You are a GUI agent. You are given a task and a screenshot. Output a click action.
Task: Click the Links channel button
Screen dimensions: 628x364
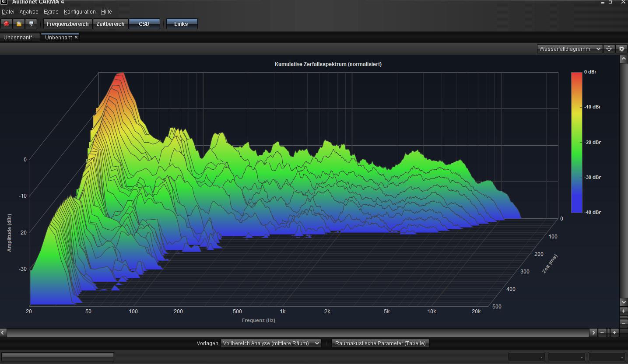pyautogui.click(x=181, y=24)
